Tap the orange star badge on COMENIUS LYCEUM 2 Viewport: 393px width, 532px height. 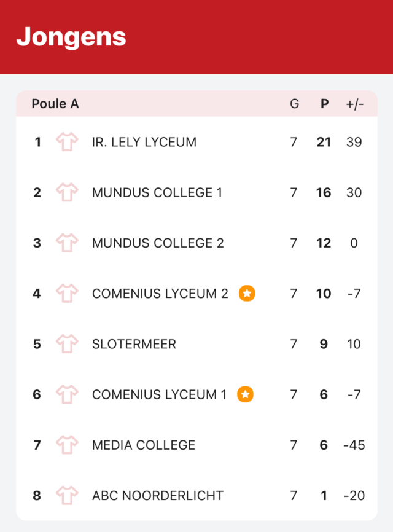[x=247, y=293]
